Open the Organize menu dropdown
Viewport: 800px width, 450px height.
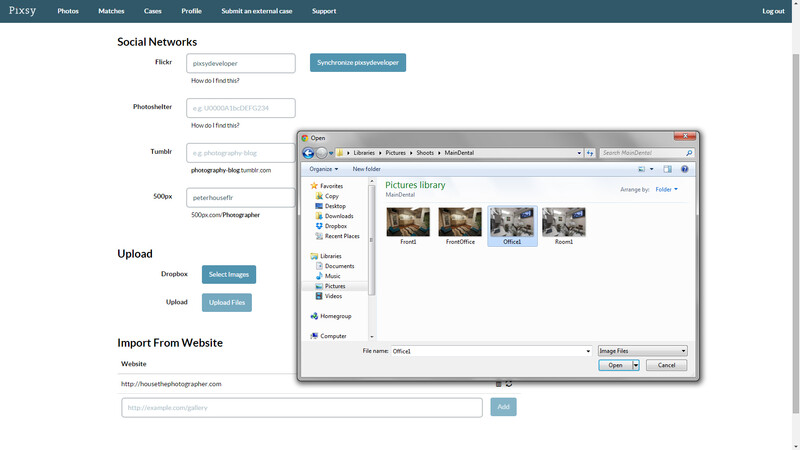click(323, 169)
